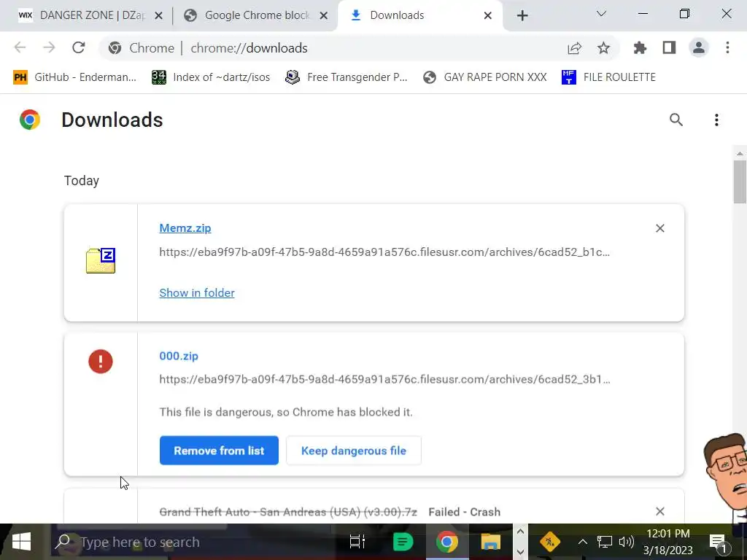Viewport: 747px width, 560px height.
Task: Open the profile avatar menu
Action: tap(699, 47)
